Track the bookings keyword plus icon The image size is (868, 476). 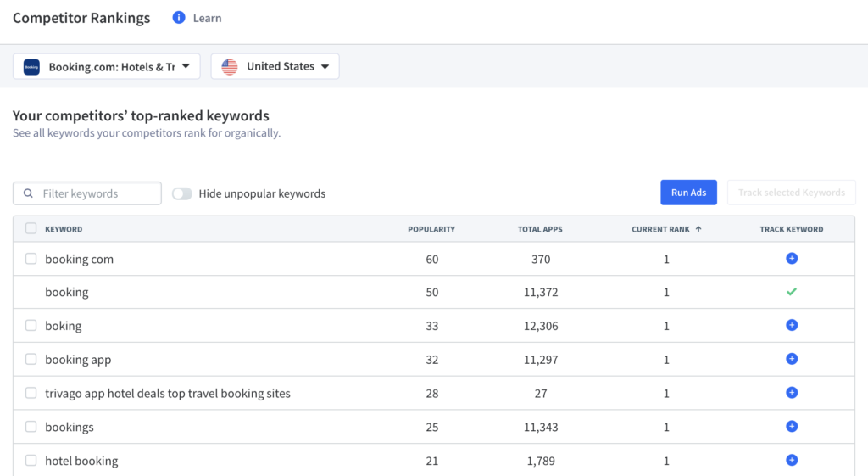point(792,426)
